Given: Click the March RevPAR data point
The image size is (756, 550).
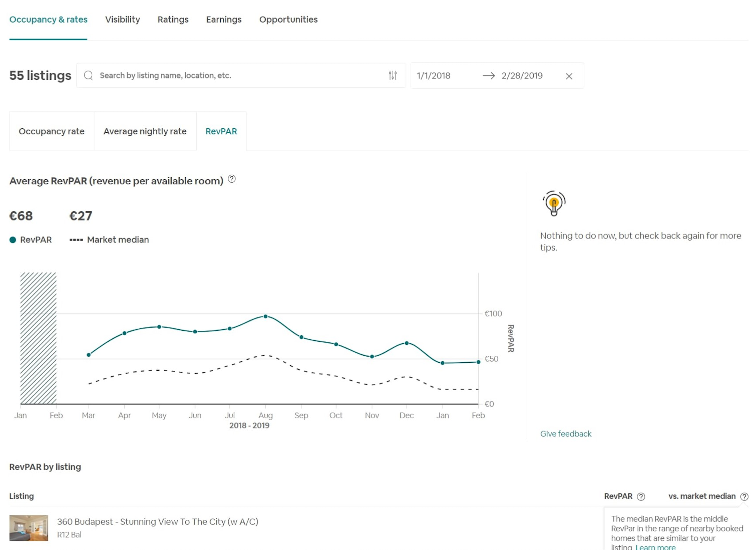Looking at the screenshot, I should click(89, 355).
